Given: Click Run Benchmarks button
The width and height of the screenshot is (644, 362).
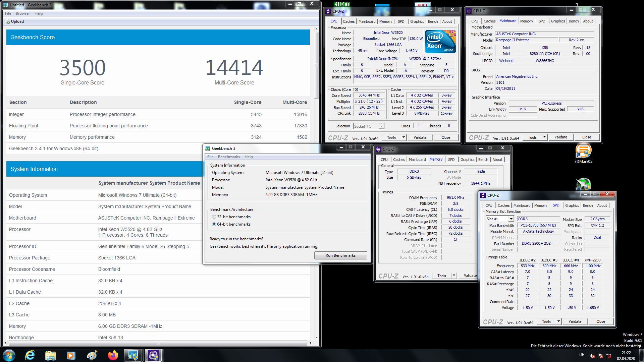Looking at the screenshot, I should click(340, 255).
